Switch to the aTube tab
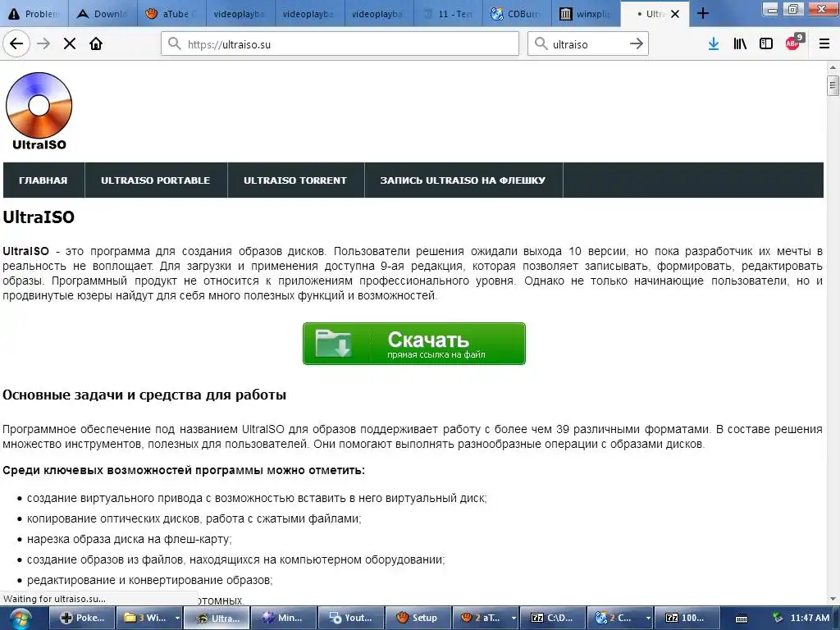This screenshot has height=630, width=840. pos(172,14)
